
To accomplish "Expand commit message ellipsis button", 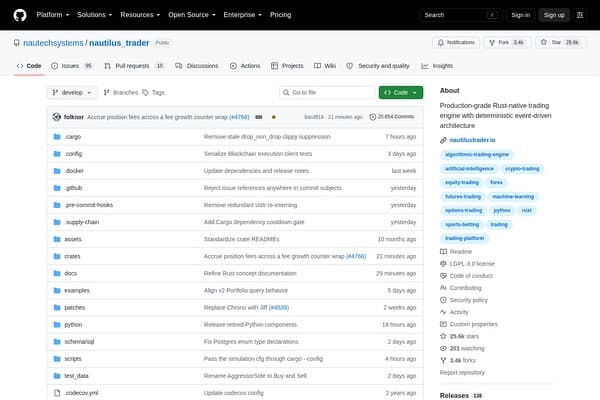I will point(259,117).
